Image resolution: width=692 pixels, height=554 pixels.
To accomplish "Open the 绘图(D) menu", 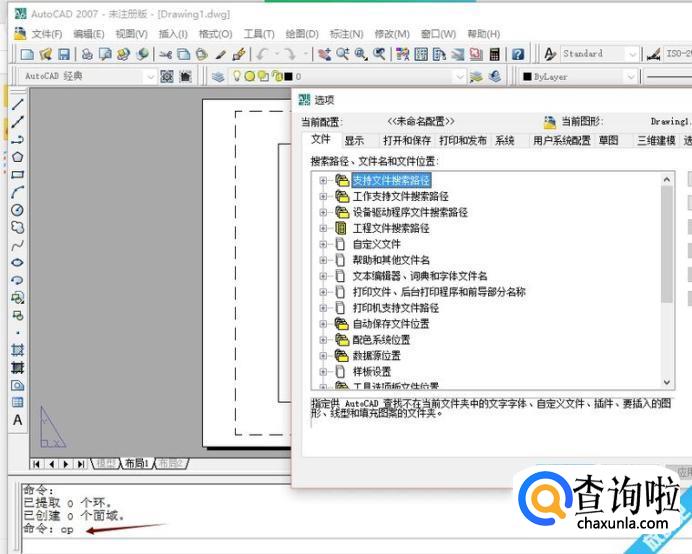I will 302,34.
